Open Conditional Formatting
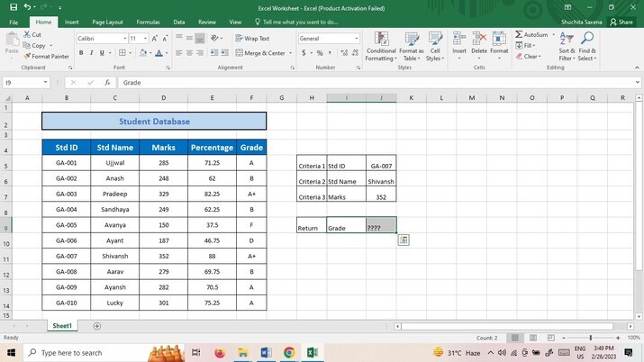 pyautogui.click(x=381, y=47)
